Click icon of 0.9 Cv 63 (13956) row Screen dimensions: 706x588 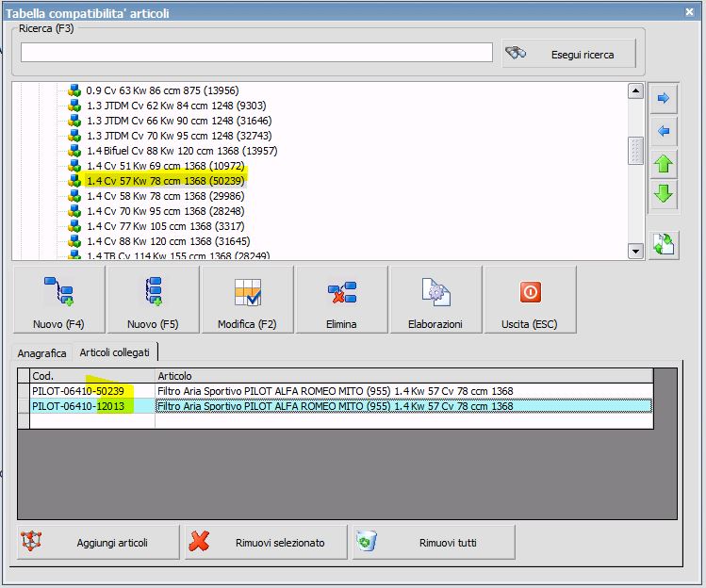pos(74,90)
